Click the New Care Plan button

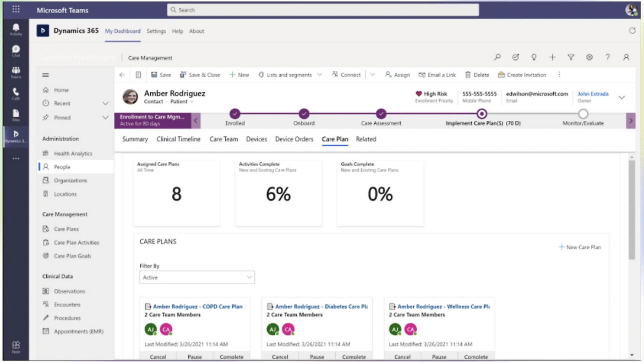[580, 247]
